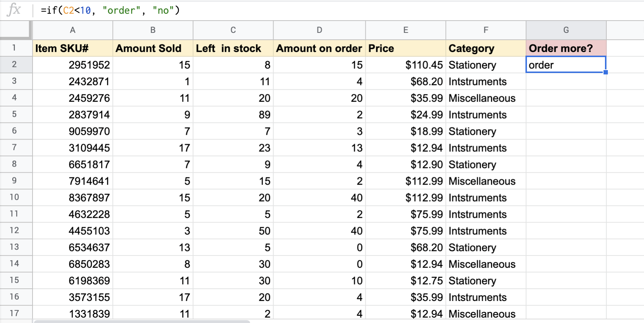Select price cell $12.90

click(405, 164)
